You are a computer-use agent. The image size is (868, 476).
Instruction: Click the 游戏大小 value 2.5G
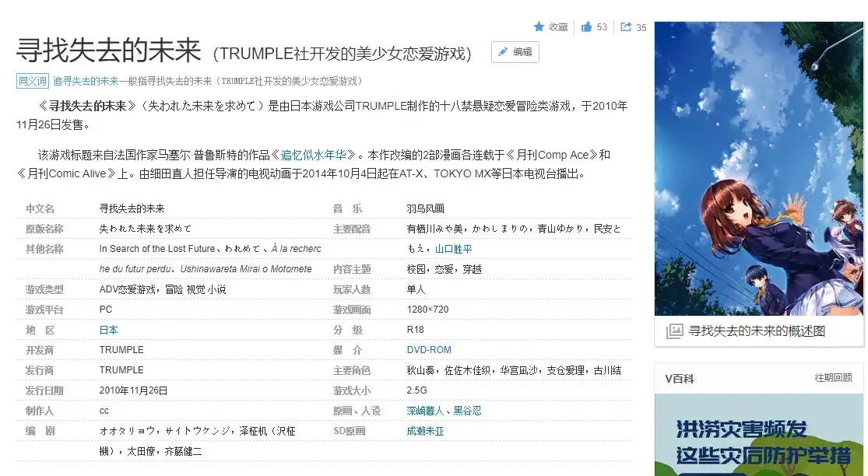point(416,390)
